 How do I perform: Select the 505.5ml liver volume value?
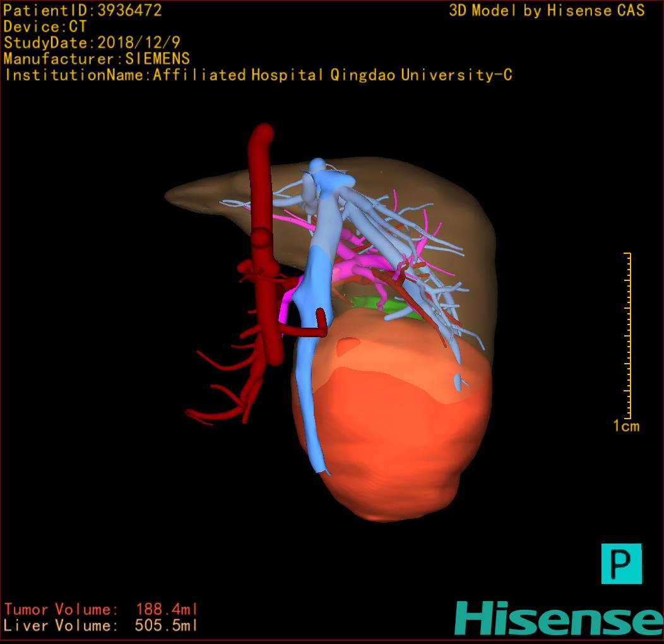click(x=167, y=626)
